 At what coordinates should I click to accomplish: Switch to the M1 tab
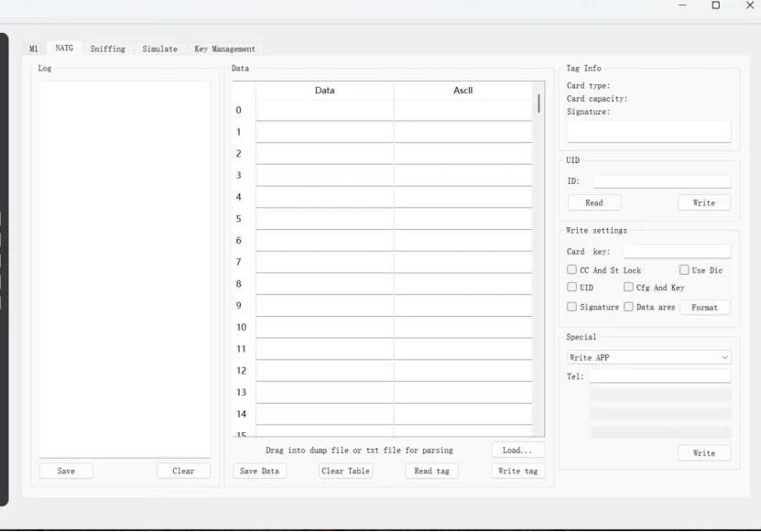[34, 49]
